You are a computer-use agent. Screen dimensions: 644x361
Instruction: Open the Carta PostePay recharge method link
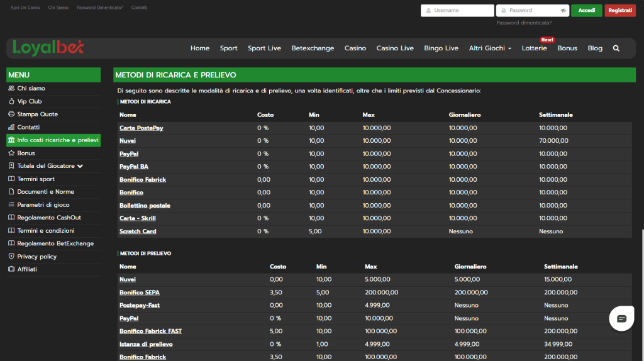[x=142, y=128]
